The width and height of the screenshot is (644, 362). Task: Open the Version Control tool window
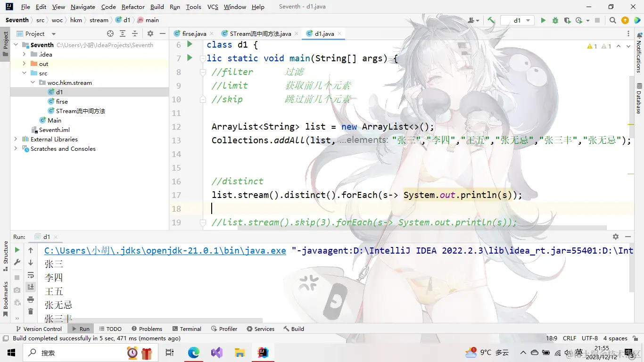point(39,329)
